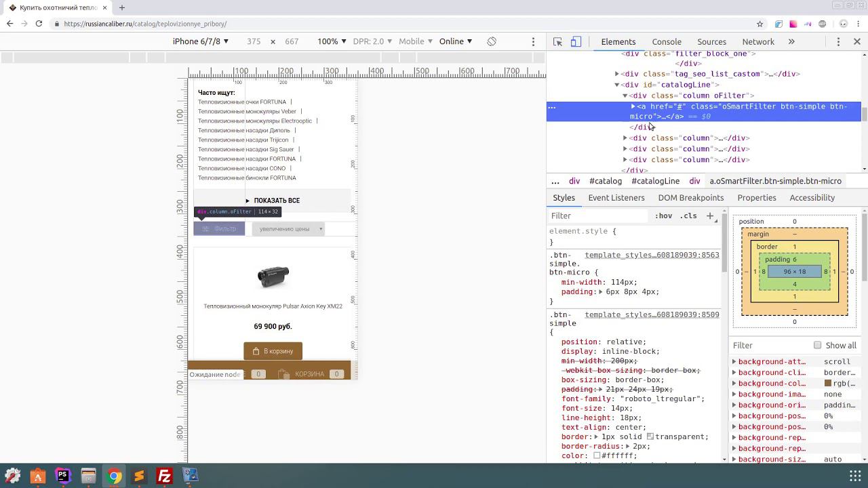The width and height of the screenshot is (868, 488).
Task: Close the DevTools panel
Action: point(857,41)
